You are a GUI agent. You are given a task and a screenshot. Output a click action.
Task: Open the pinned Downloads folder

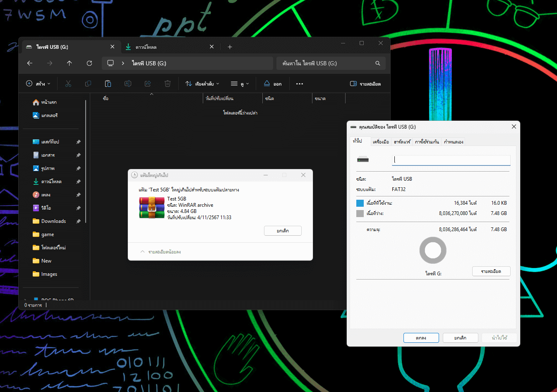pos(49,221)
